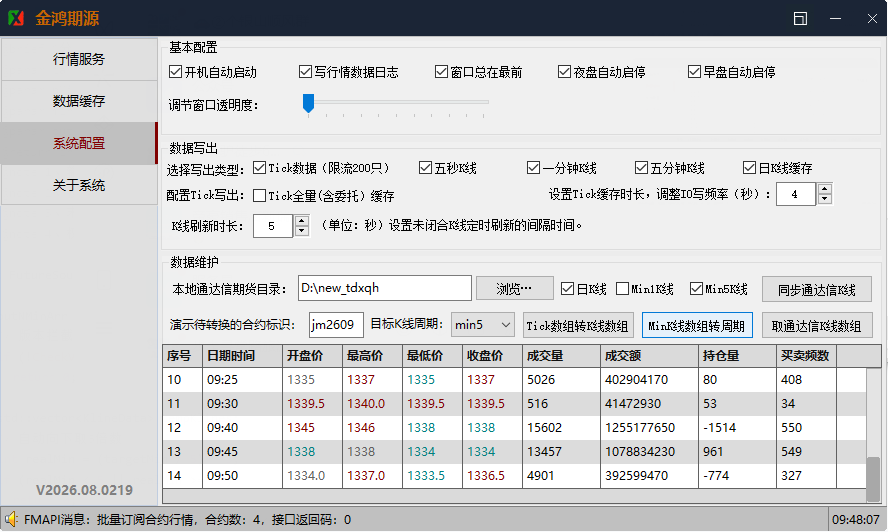This screenshot has width=888, height=532.
Task: Click the restore window icon in title bar
Action: (800, 19)
